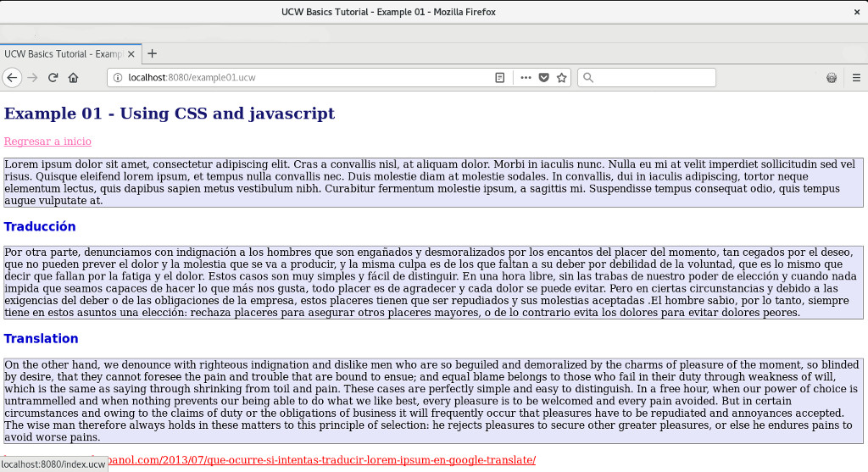
Task: Close the Firefox window
Action: (x=856, y=12)
